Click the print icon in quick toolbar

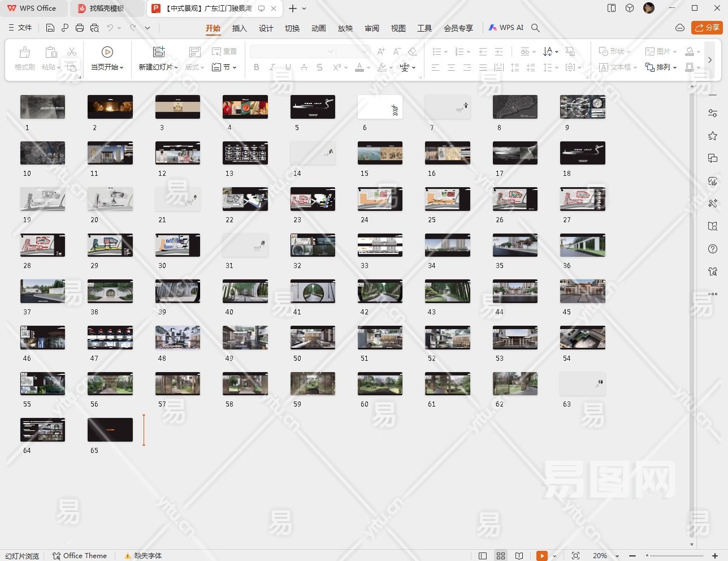coord(80,28)
